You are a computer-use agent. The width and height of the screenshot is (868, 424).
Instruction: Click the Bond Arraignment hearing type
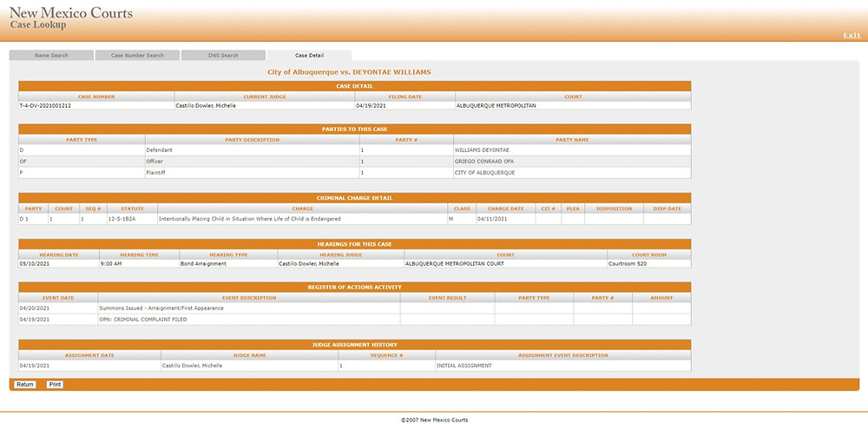click(203, 264)
